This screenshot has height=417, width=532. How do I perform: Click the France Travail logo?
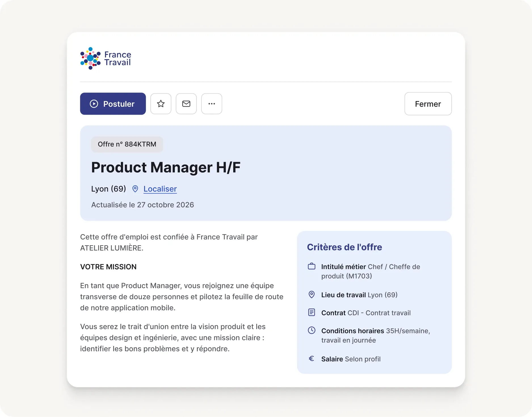pyautogui.click(x=106, y=58)
